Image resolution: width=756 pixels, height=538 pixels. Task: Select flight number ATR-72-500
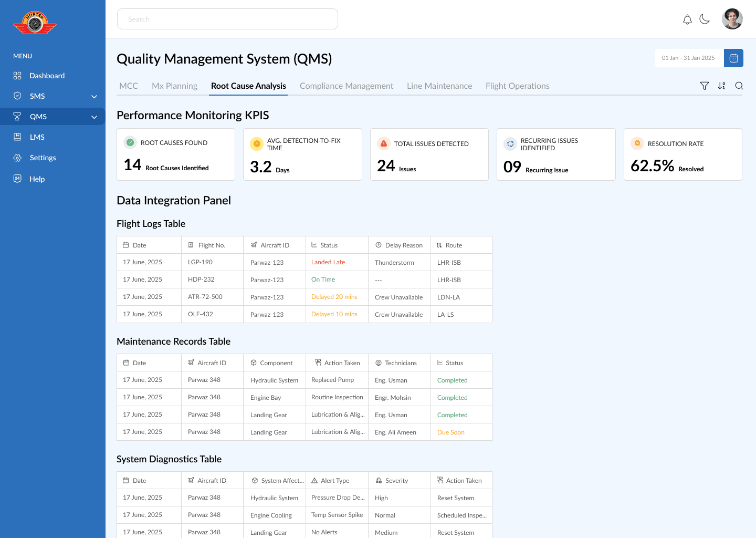tap(205, 297)
